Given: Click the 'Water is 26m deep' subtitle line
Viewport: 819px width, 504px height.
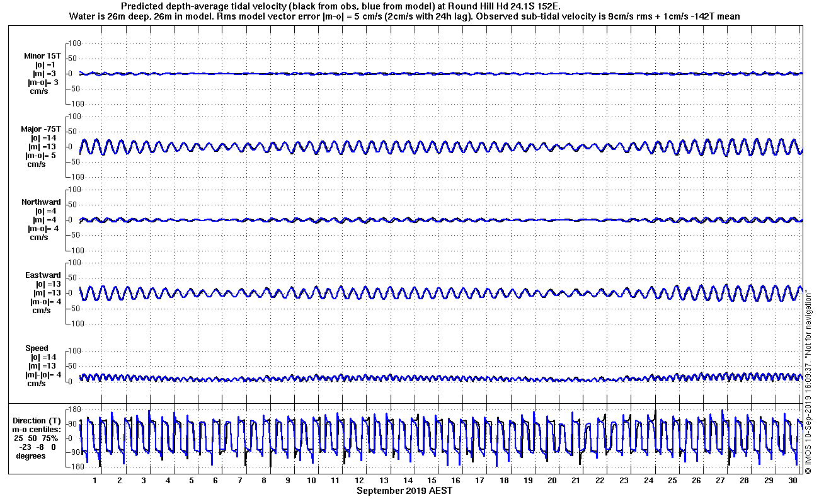Looking at the screenshot, I should click(404, 16).
